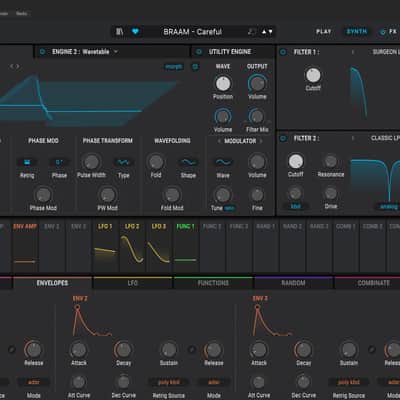Click the Fold Mod knob
This screenshot has width=400, height=400.
coord(172,195)
